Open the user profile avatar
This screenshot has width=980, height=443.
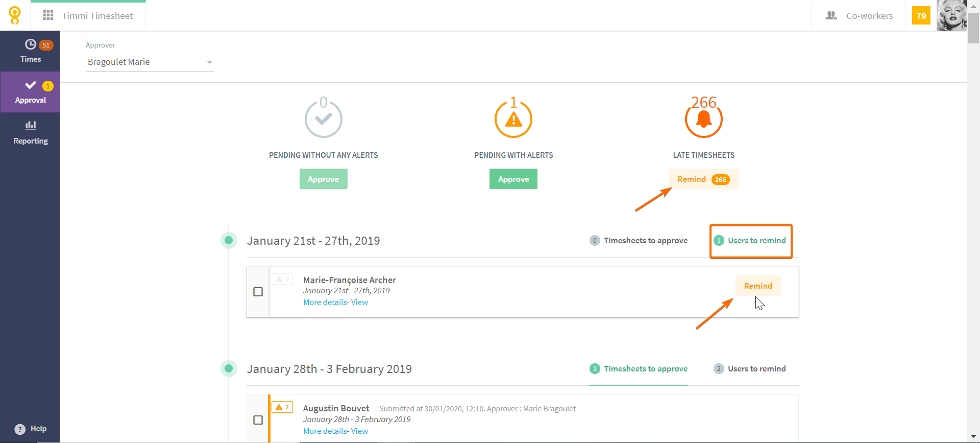pos(951,15)
